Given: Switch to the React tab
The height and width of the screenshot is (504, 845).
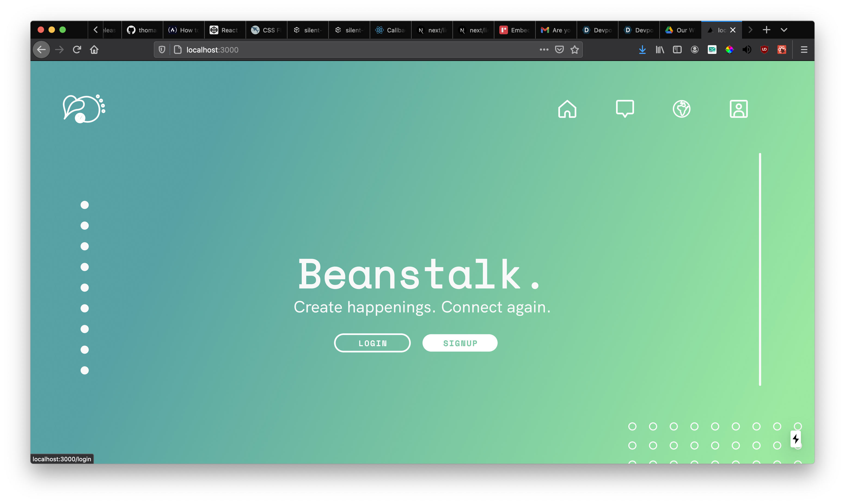Looking at the screenshot, I should (x=225, y=30).
